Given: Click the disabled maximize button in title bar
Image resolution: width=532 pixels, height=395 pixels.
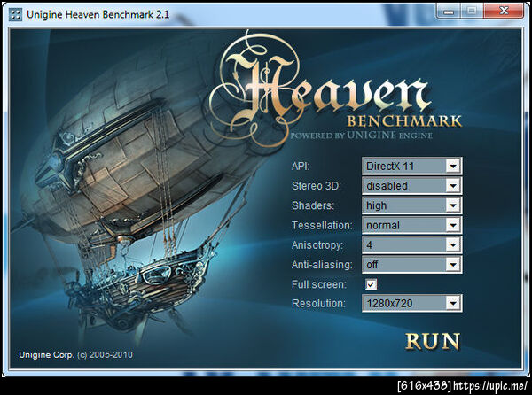Looking at the screenshot, I should pyautogui.click(x=472, y=12).
